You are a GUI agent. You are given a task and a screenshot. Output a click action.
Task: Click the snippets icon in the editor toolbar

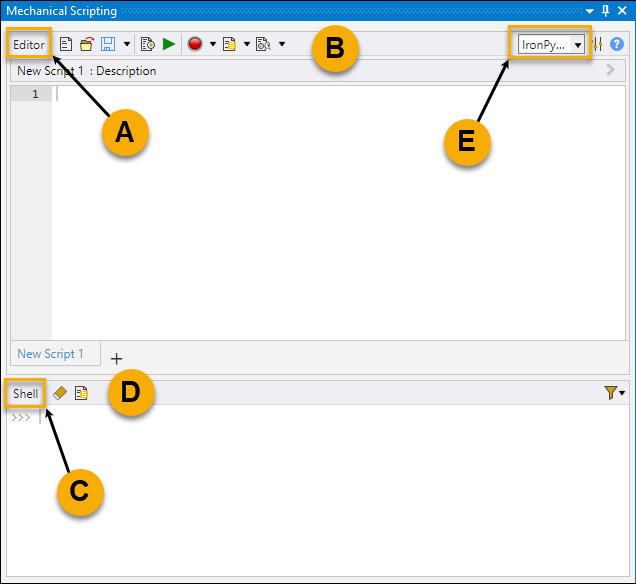point(230,44)
